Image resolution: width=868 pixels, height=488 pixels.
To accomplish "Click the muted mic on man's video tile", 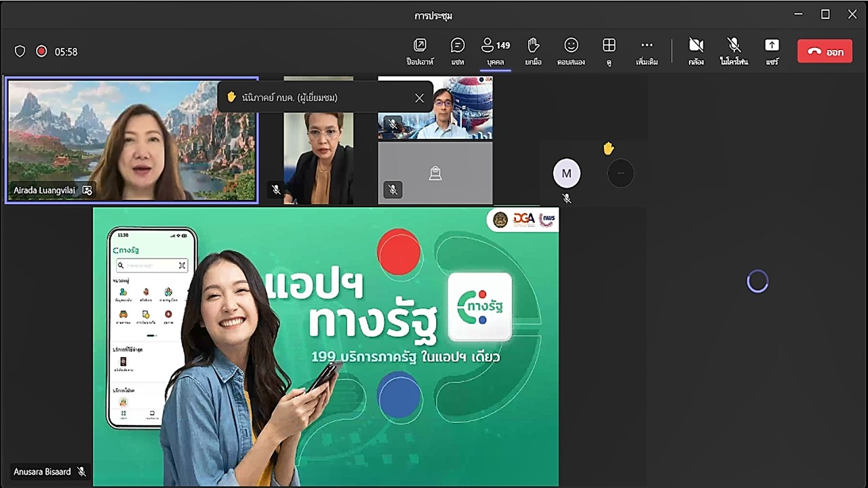I will 393,125.
